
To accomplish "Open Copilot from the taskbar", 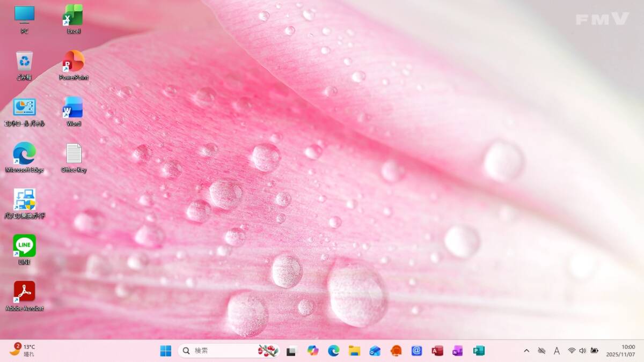I will 312,351.
